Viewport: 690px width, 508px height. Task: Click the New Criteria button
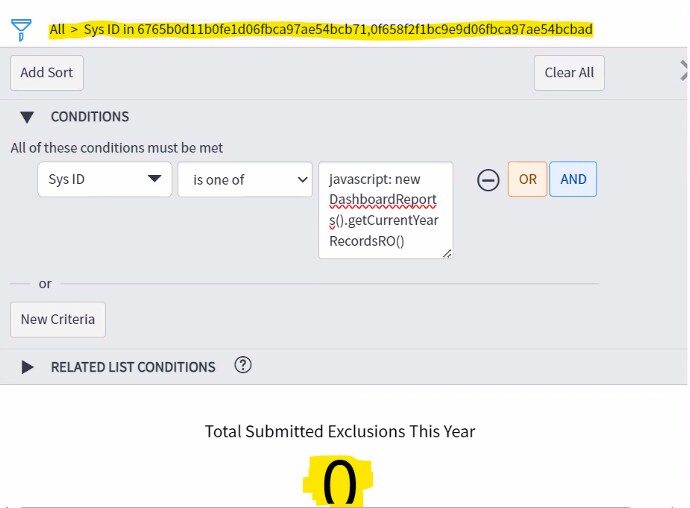point(58,319)
